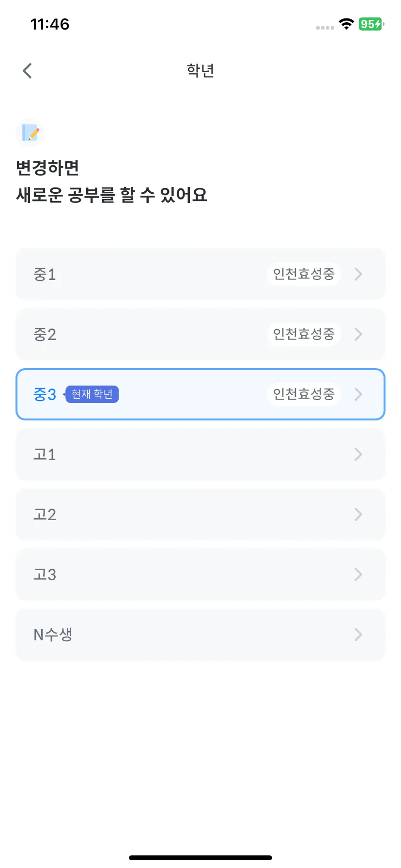Tap the 현재 학년 badge
Image resolution: width=401 pixels, height=868 pixels.
[92, 394]
